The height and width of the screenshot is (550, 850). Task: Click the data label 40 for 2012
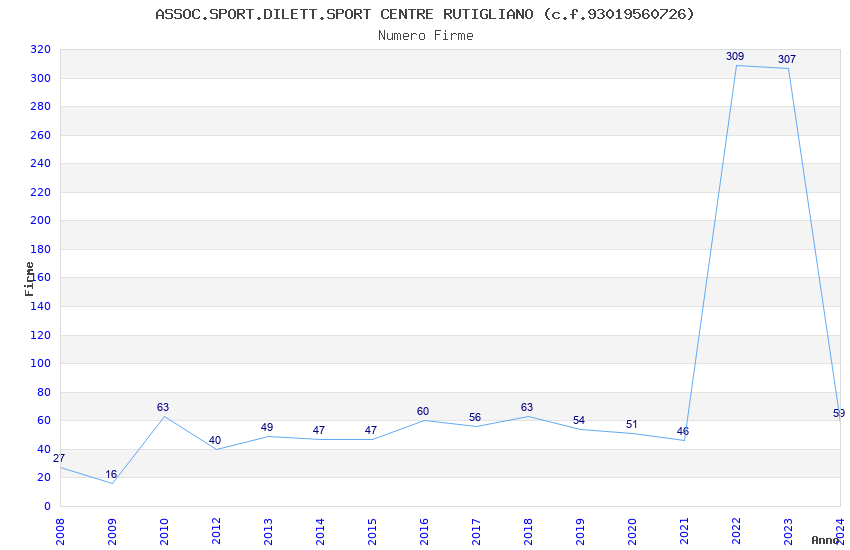(x=215, y=440)
